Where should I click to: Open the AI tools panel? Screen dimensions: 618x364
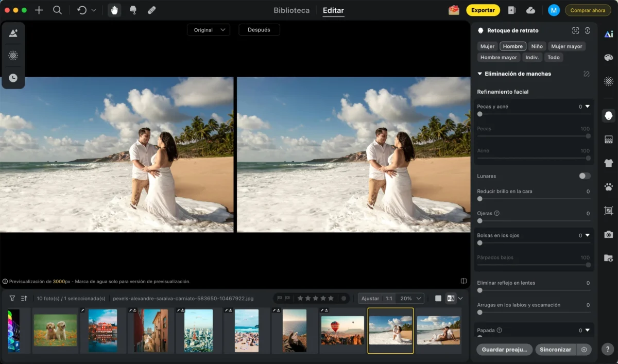(x=609, y=34)
